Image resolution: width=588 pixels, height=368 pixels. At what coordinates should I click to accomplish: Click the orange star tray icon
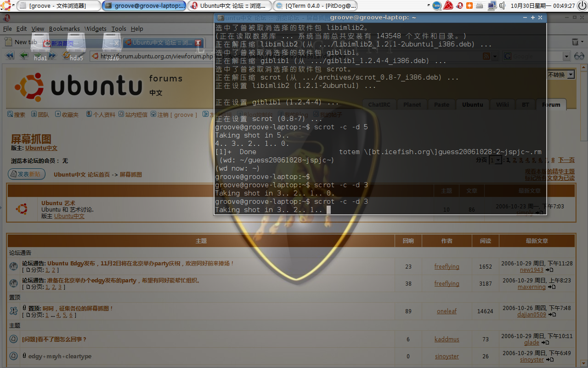pyautogui.click(x=469, y=6)
